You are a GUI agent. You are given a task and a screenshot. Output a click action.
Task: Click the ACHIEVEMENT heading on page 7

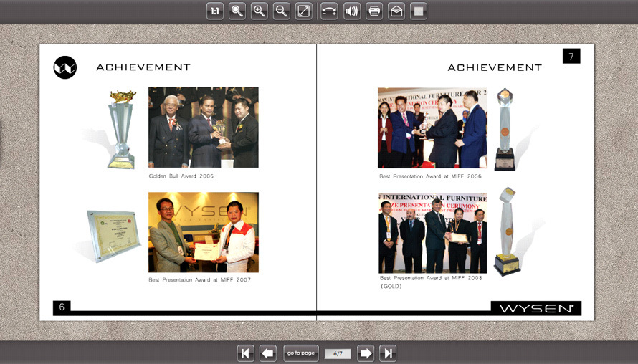tap(495, 67)
